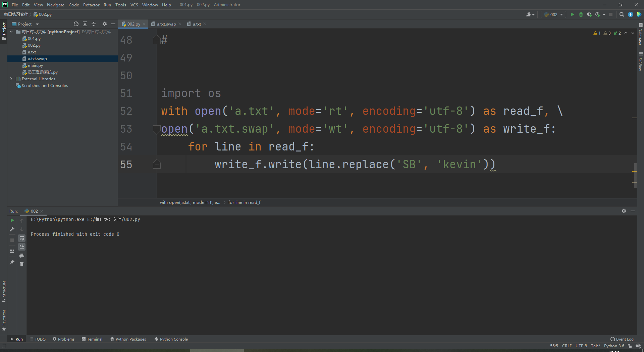Image resolution: width=644 pixels, height=352 pixels.
Task: Hide the Project tool window
Action: tap(113, 24)
